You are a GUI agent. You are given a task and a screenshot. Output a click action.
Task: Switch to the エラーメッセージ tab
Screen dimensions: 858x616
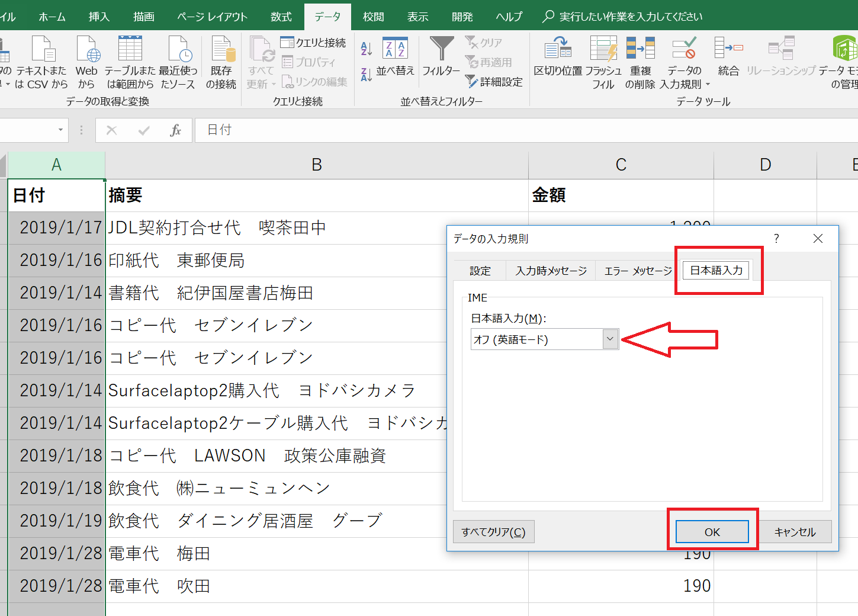tap(638, 271)
